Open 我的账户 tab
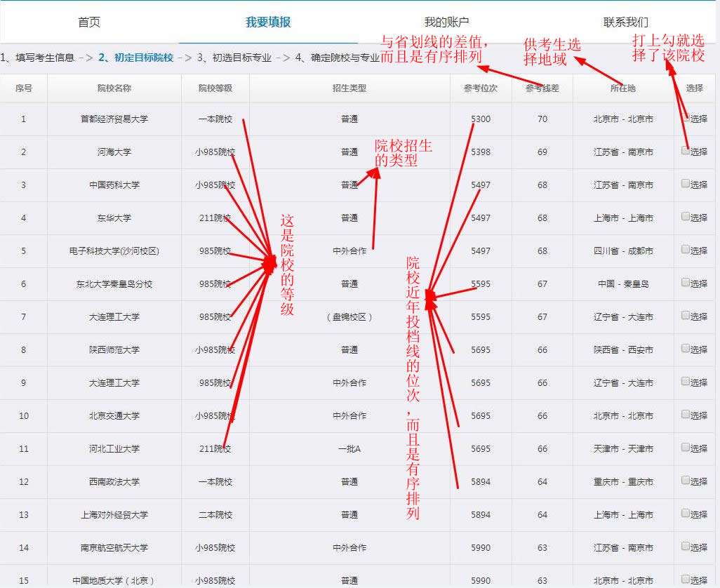Image resolution: width=720 pixels, height=588 pixels. click(x=447, y=22)
